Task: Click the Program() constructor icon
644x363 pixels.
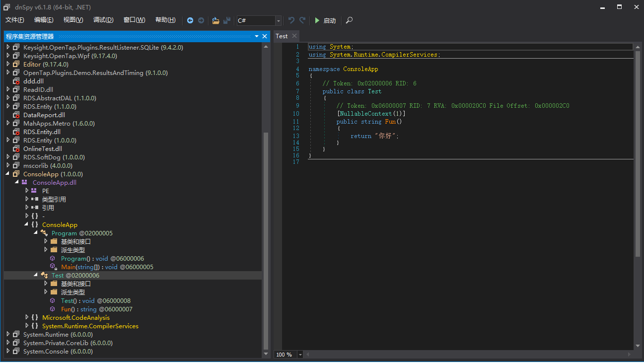Action: [x=53, y=258]
